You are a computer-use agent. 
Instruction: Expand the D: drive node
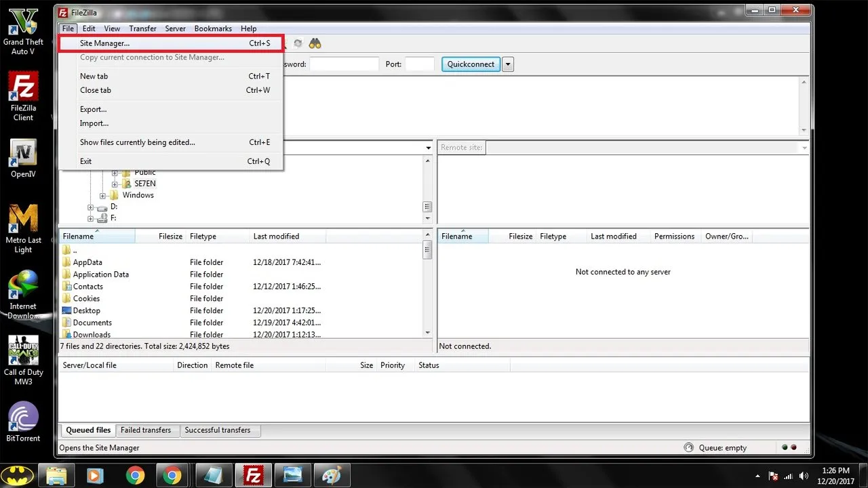click(91, 207)
